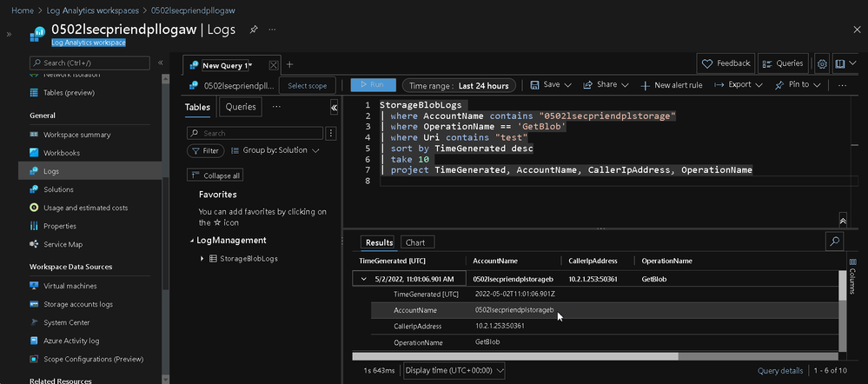Collapse the LogManagement group

191,241
